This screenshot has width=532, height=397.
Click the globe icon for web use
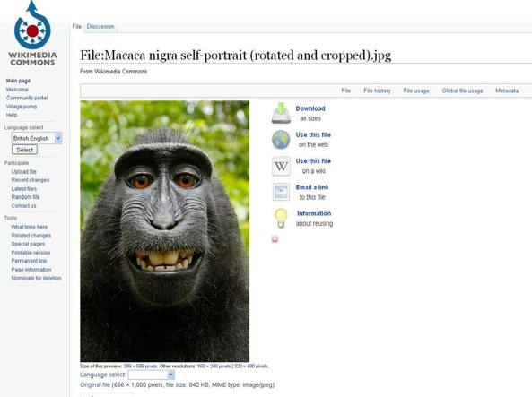[281, 139]
